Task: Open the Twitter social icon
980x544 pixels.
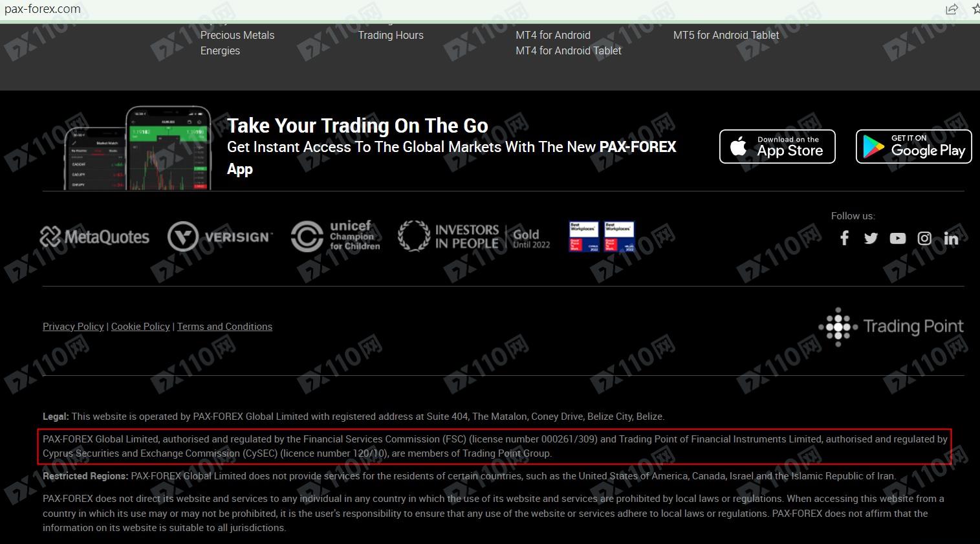Action: point(871,239)
